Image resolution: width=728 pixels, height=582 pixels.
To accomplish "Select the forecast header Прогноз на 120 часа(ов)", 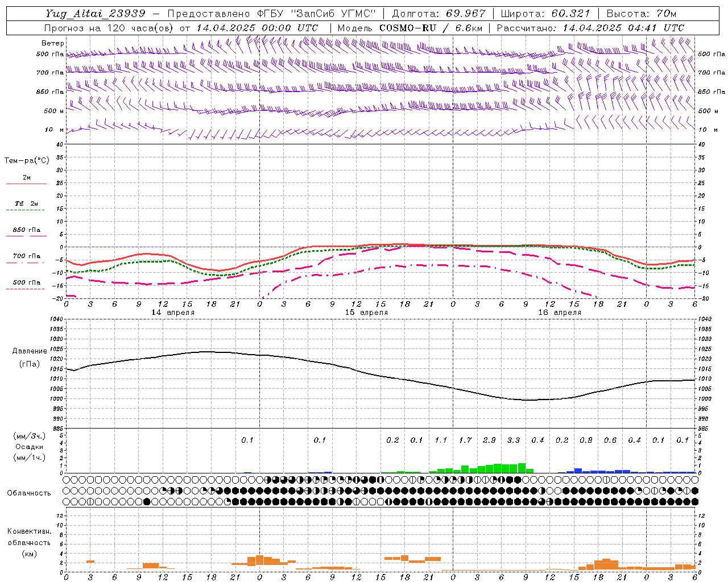I will pyautogui.click(x=109, y=28).
